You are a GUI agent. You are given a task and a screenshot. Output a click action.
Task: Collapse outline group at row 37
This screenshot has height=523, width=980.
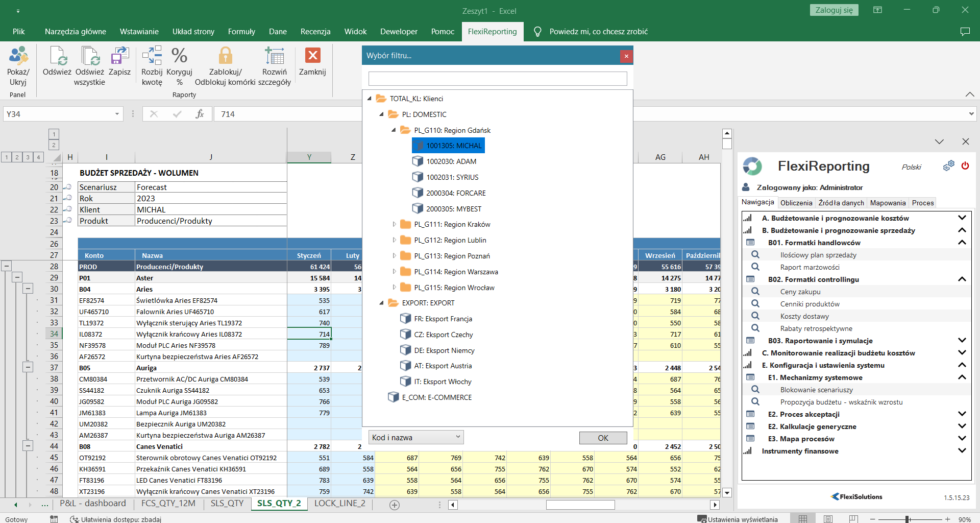pos(28,367)
